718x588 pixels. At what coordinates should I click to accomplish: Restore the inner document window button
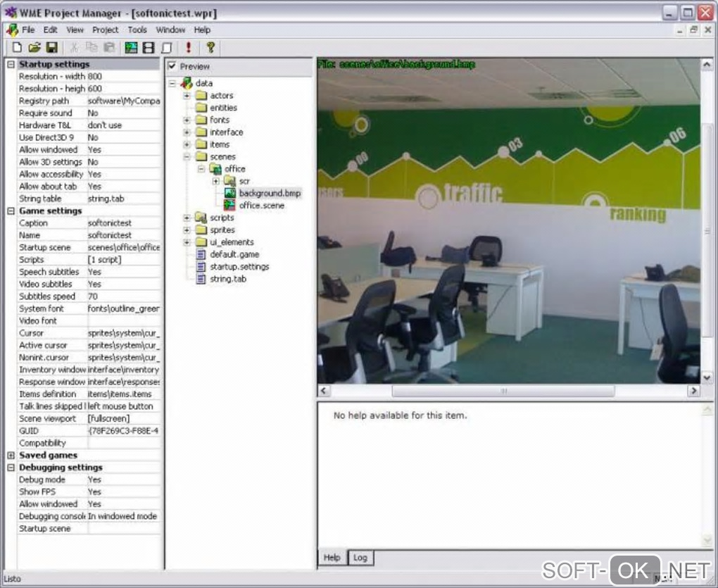(x=694, y=30)
